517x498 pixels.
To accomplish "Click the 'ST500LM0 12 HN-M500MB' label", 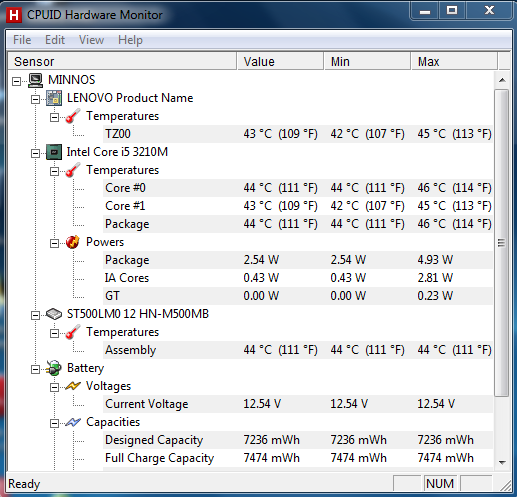I will (x=138, y=314).
